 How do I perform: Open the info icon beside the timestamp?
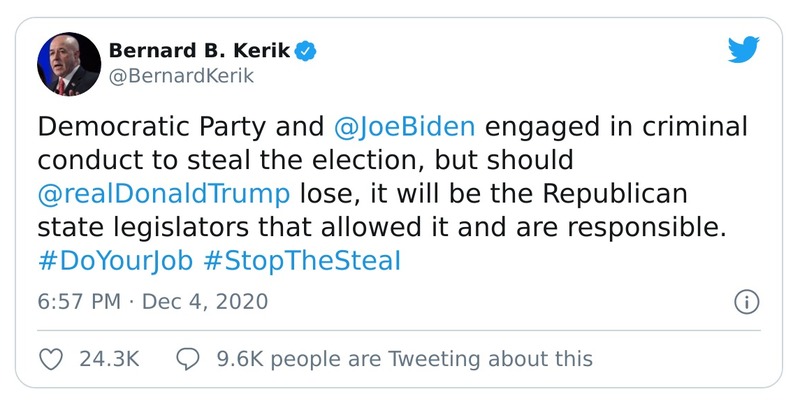pyautogui.click(x=746, y=301)
